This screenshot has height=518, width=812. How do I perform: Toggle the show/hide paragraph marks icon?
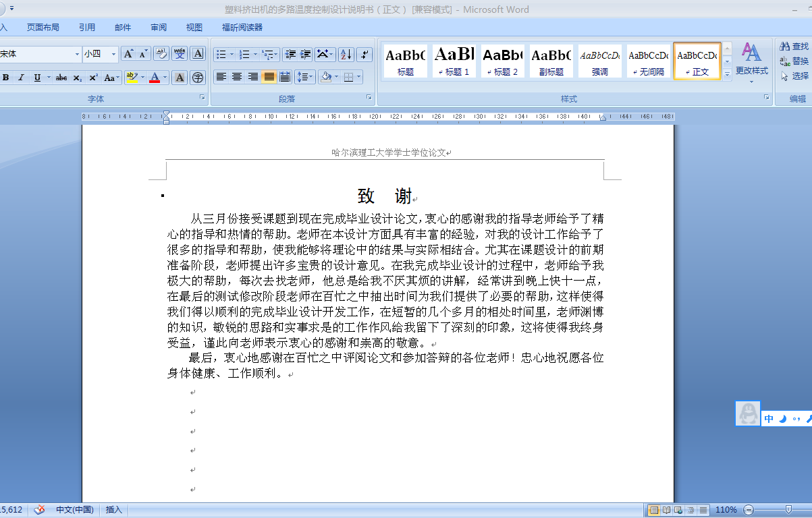364,54
